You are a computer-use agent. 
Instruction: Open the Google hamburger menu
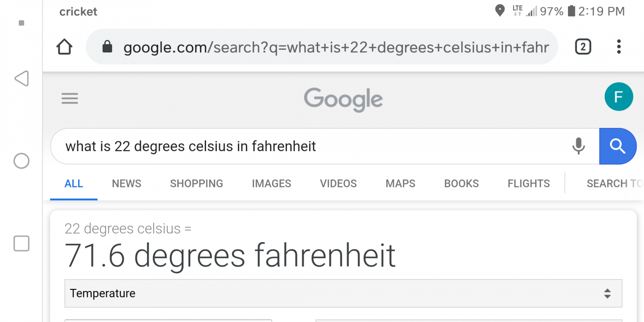[70, 99]
